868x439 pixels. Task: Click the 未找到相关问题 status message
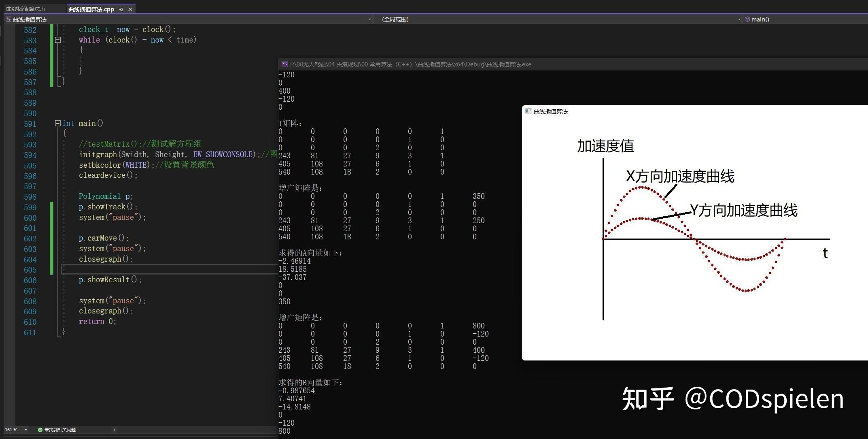coord(61,430)
